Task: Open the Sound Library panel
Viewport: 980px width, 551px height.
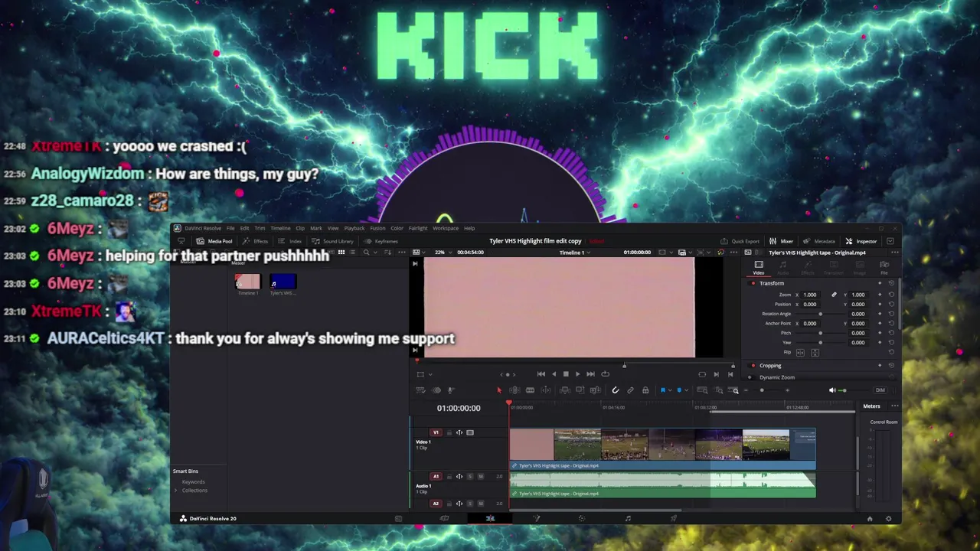Action: tap(333, 241)
